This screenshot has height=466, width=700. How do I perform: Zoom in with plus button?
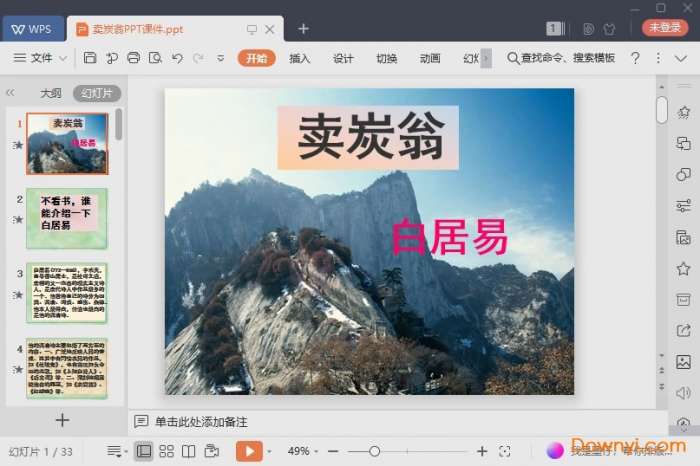pyautogui.click(x=482, y=452)
